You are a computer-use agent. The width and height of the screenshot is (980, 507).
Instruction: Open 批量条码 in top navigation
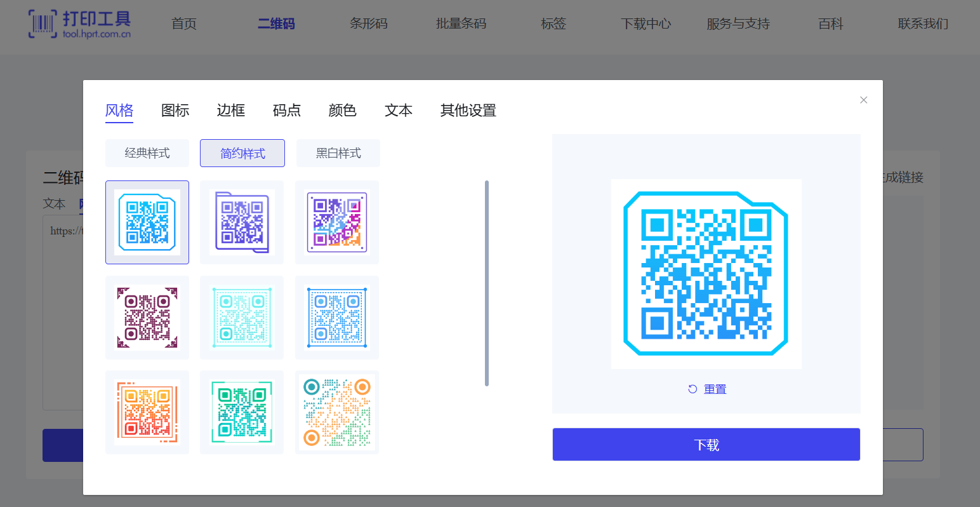(x=461, y=24)
